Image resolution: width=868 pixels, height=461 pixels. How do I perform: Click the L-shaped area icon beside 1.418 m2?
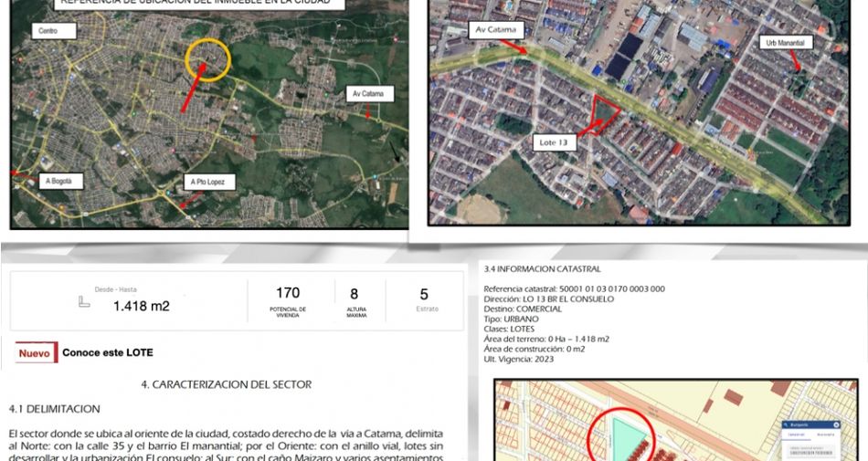tap(83, 302)
